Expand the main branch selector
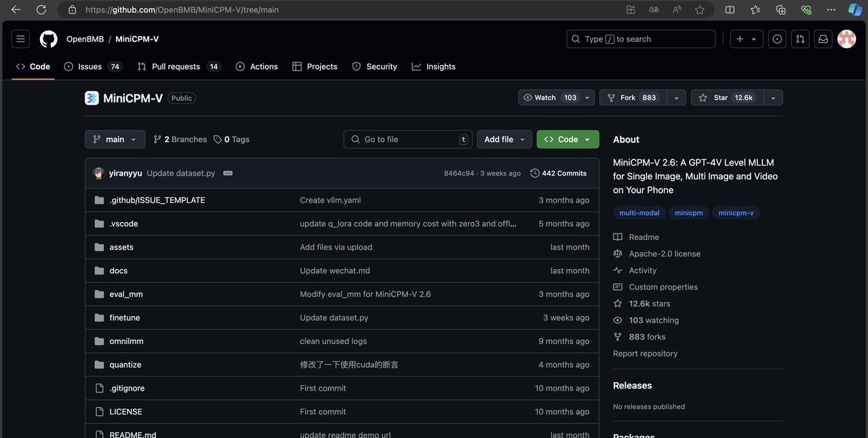The width and height of the screenshot is (868, 438). coord(115,140)
